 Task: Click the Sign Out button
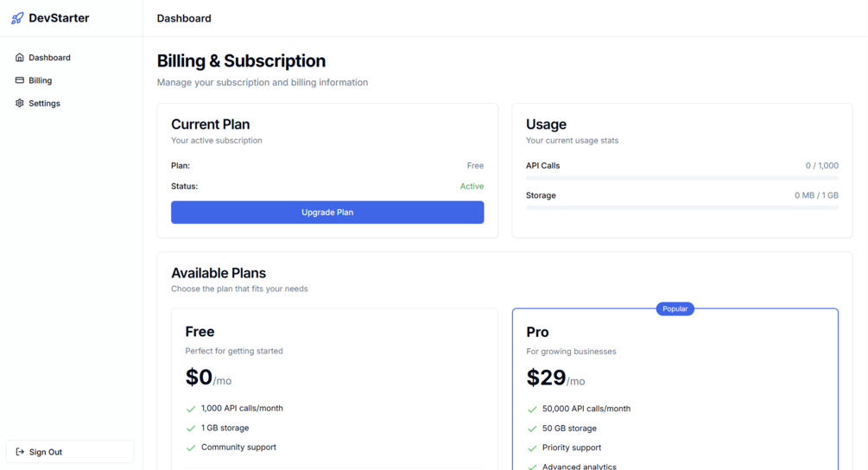click(70, 452)
